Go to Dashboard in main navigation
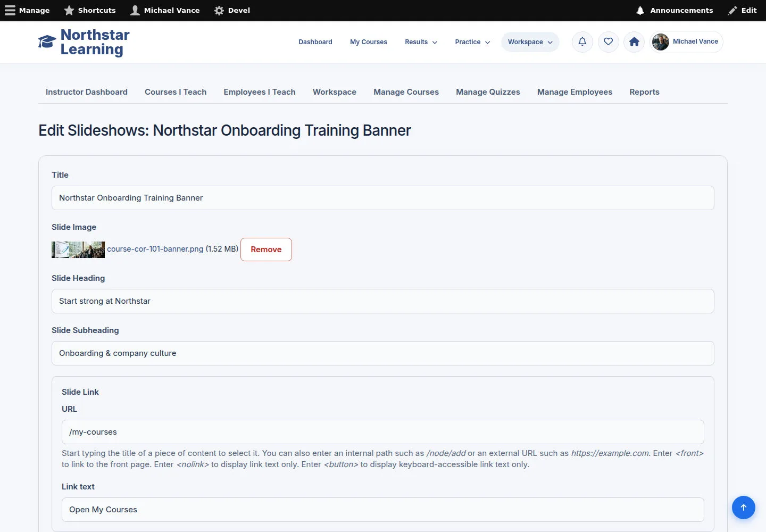The image size is (766, 532). coord(315,42)
